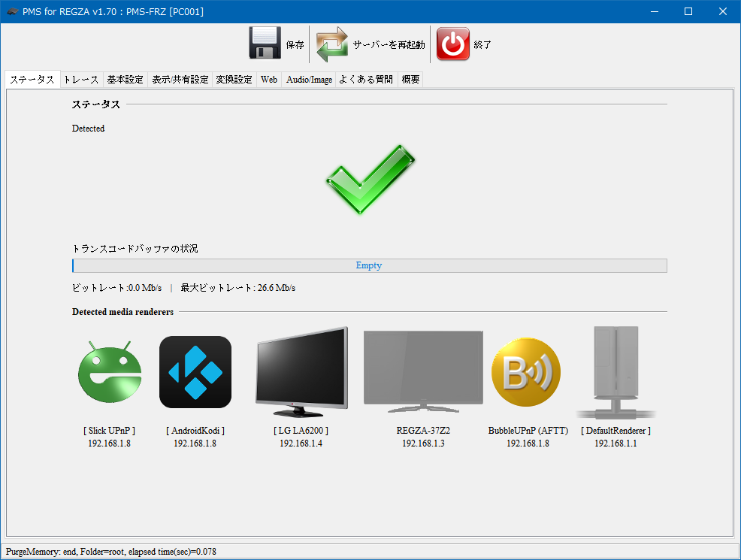This screenshot has width=741, height=560.
Task: Show the 概要 tab
Action: pos(410,80)
